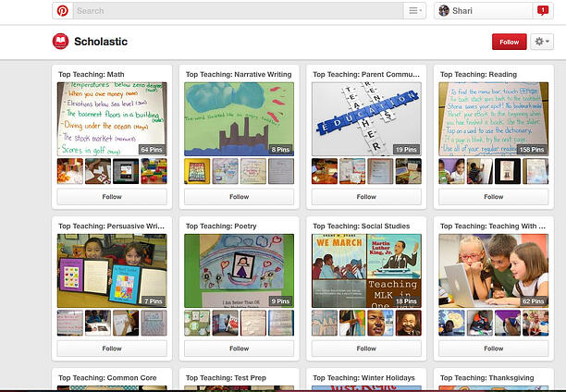Open black-framed thumbnail in Reading board
The image size is (566, 392).
[508, 171]
